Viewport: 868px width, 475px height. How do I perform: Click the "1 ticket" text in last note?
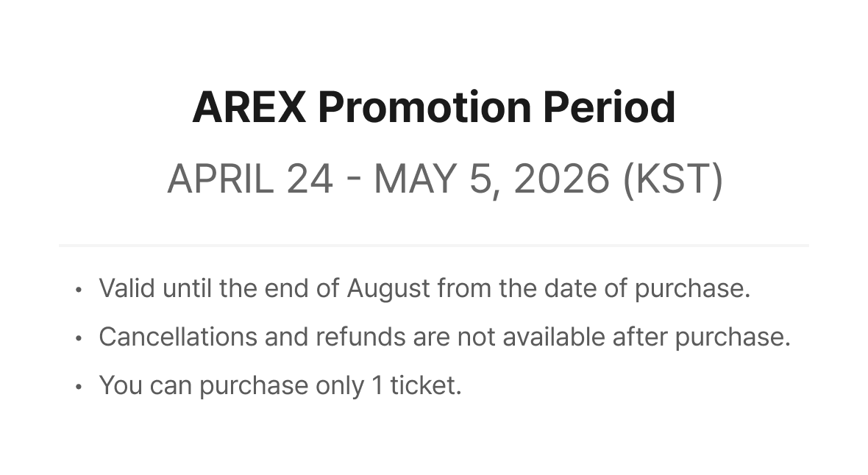(x=416, y=385)
